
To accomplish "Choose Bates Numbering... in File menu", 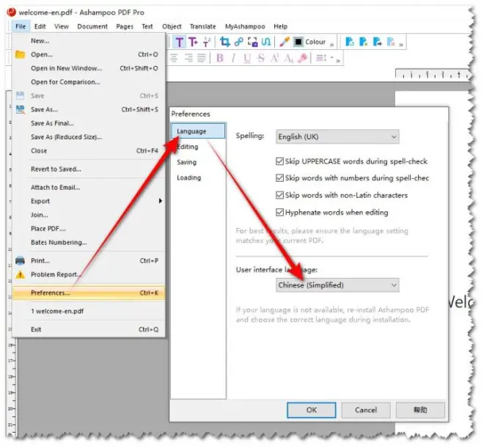I will click(89, 242).
